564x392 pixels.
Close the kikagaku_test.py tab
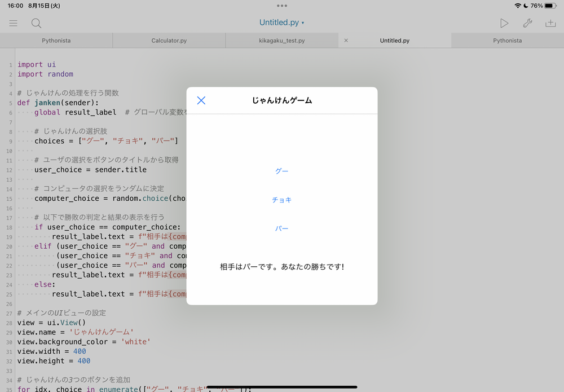coord(346,41)
